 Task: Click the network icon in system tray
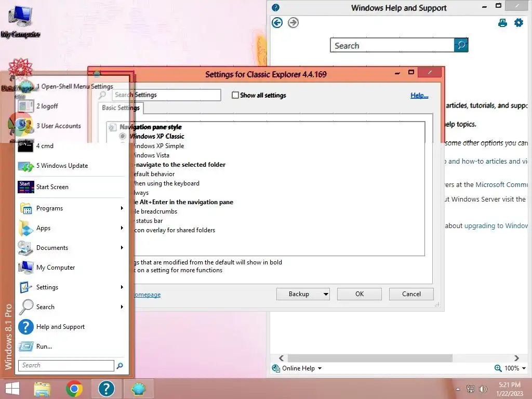click(471, 389)
